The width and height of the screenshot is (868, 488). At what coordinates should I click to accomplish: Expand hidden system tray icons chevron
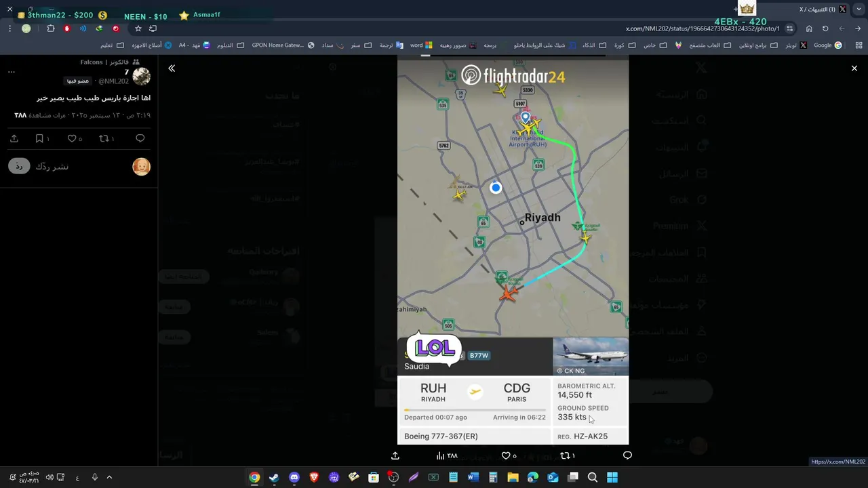point(109,477)
